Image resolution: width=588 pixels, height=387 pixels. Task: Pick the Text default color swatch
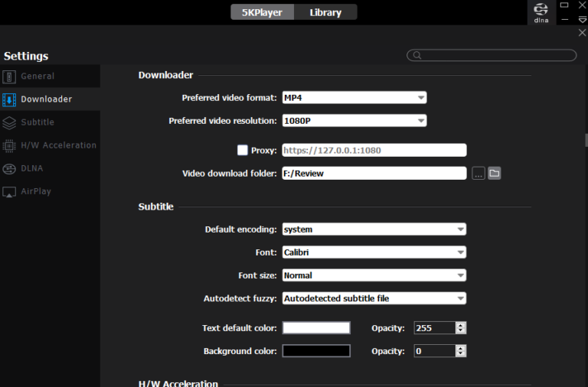316,328
